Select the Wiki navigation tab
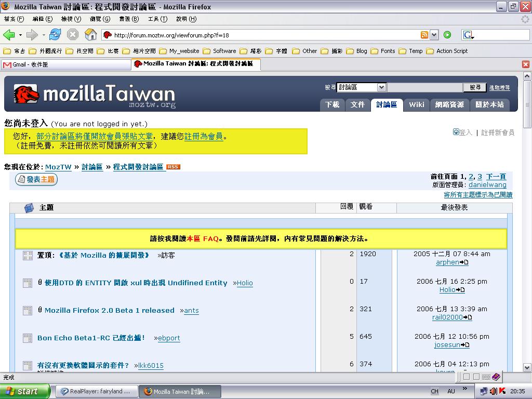This screenshot has height=399, width=532. pos(416,104)
